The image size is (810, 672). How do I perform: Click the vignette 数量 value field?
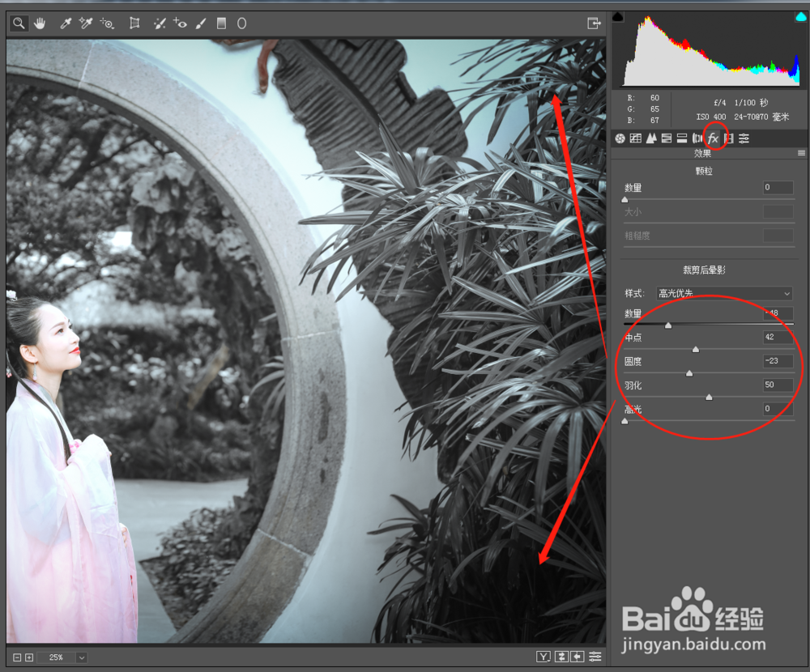(778, 313)
